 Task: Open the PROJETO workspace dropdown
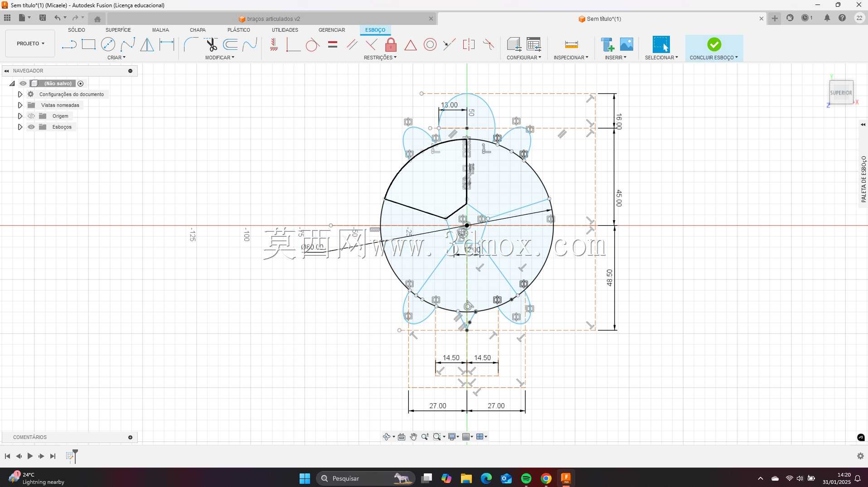(x=30, y=43)
